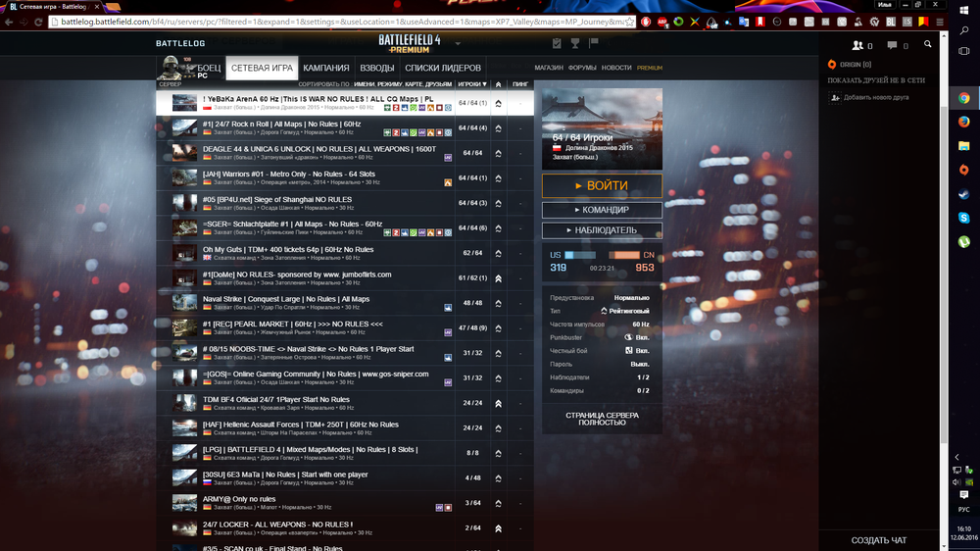The width and height of the screenshot is (980, 551).
Task: Bookmark this page with the star icon
Action: click(629, 22)
